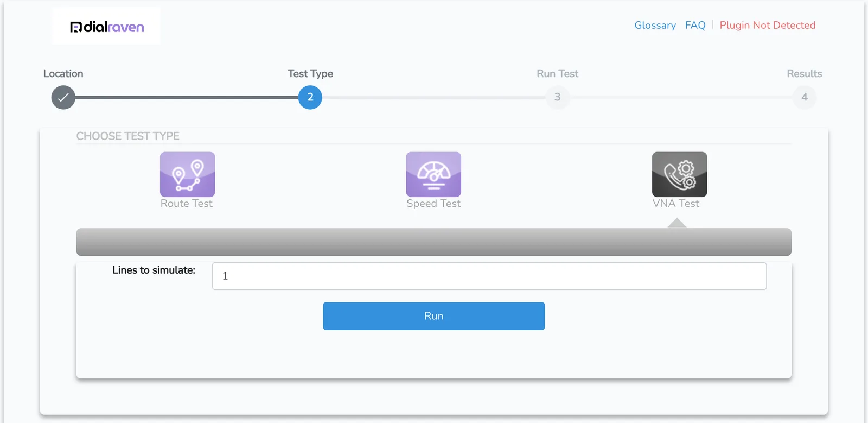
Task: Click the Test Type step label
Action: point(310,73)
